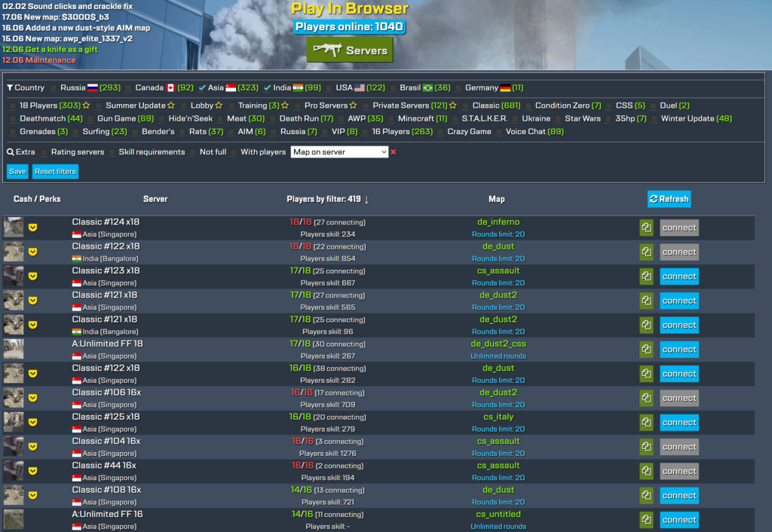The height and width of the screenshot is (532, 772).
Task: Copy address icon for A:Unlimited FF 18
Action: 646,350
